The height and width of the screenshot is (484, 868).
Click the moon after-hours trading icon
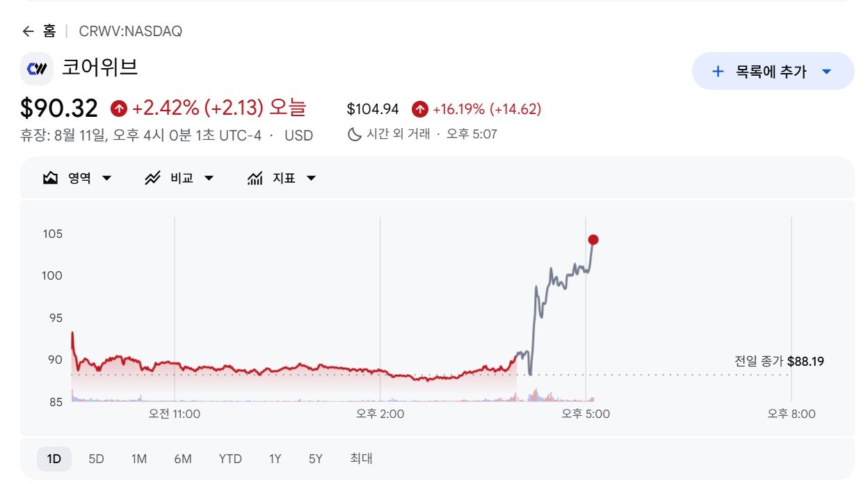354,134
